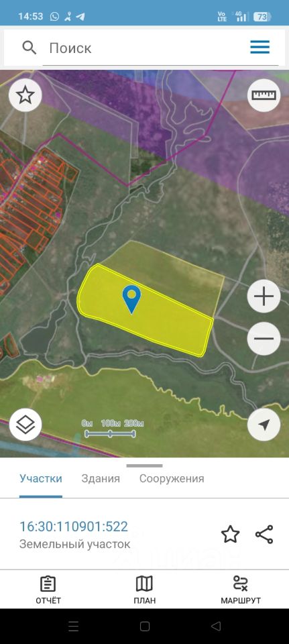Open the hamburger menu
Screen dimensions: 289x644
260,47
